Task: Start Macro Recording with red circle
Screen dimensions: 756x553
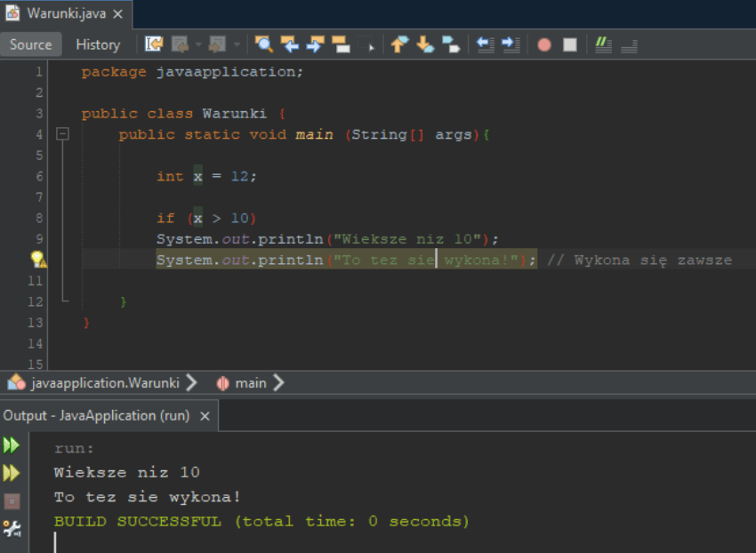Action: coord(544,44)
